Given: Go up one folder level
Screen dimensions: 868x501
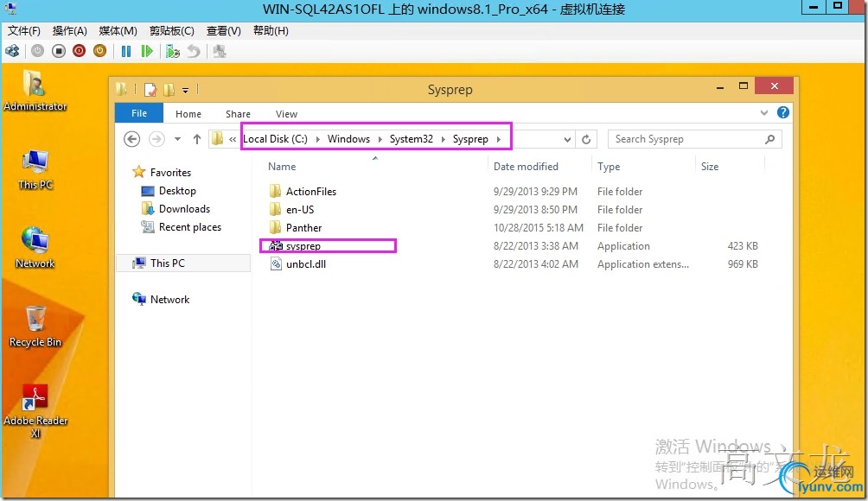Looking at the screenshot, I should click(x=196, y=139).
